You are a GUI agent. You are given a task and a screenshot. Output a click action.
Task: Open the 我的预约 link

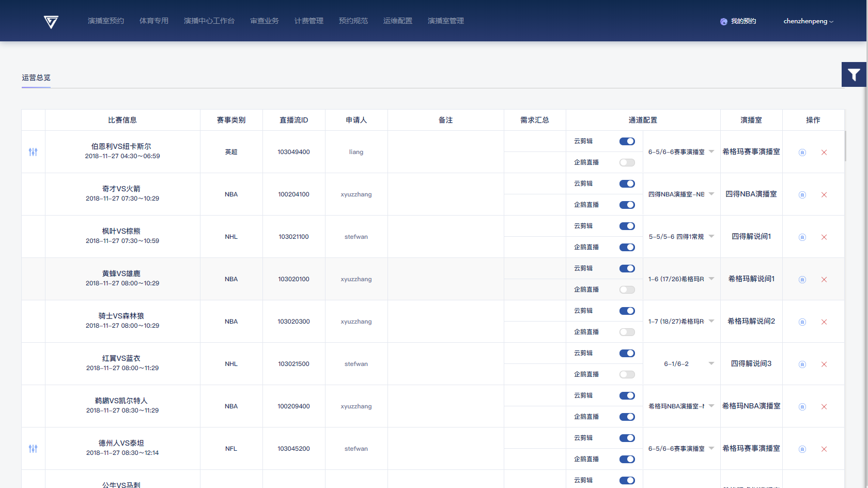coord(743,21)
